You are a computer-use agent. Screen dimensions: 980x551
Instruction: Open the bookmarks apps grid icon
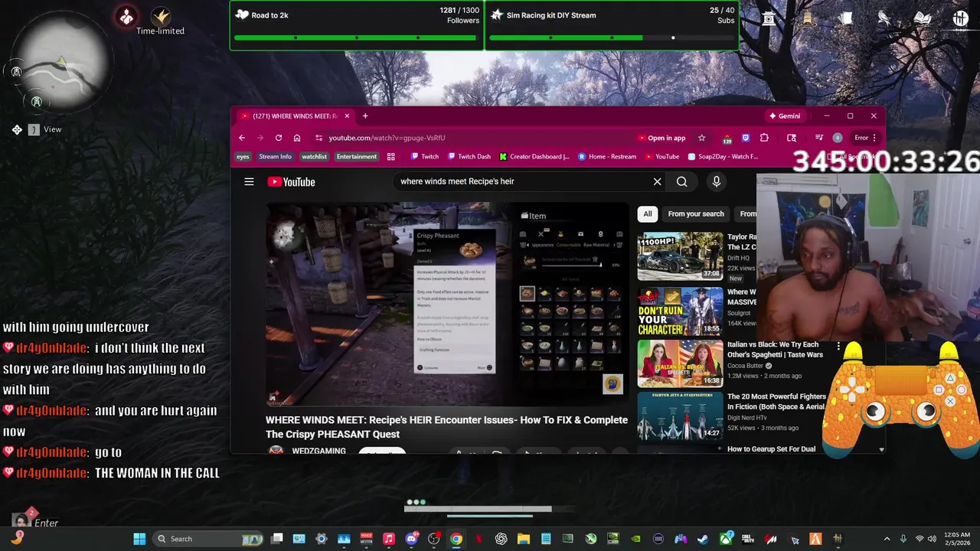pyautogui.click(x=390, y=157)
